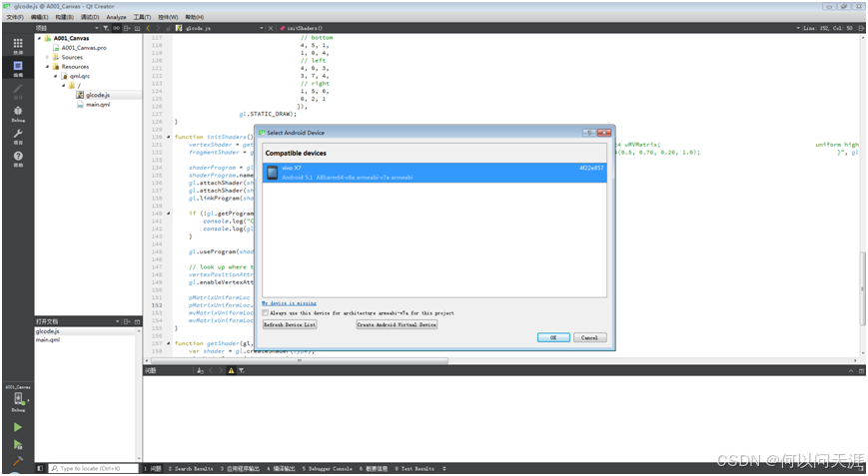This screenshot has height=476, width=868.
Task: Go to previous issue arrow
Action: click(211, 370)
